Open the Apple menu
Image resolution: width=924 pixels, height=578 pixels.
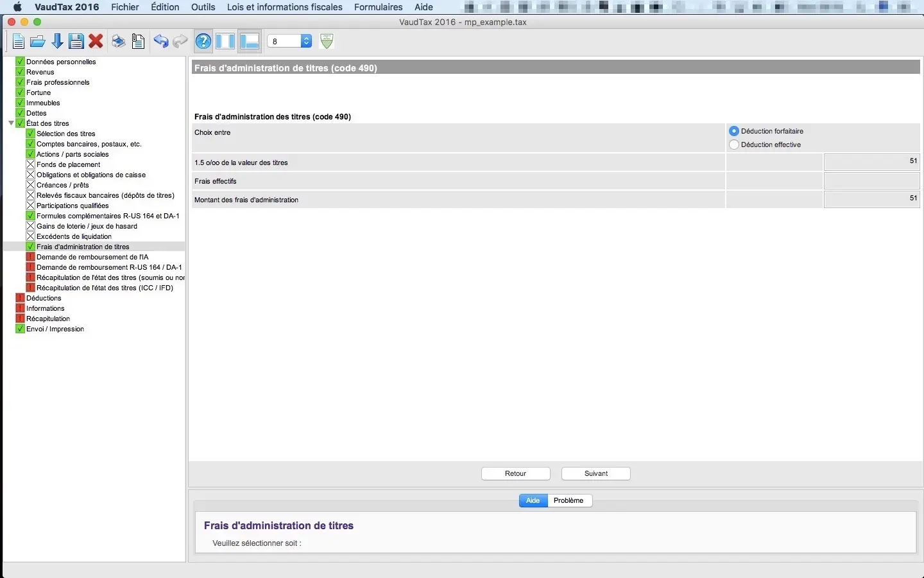point(17,7)
